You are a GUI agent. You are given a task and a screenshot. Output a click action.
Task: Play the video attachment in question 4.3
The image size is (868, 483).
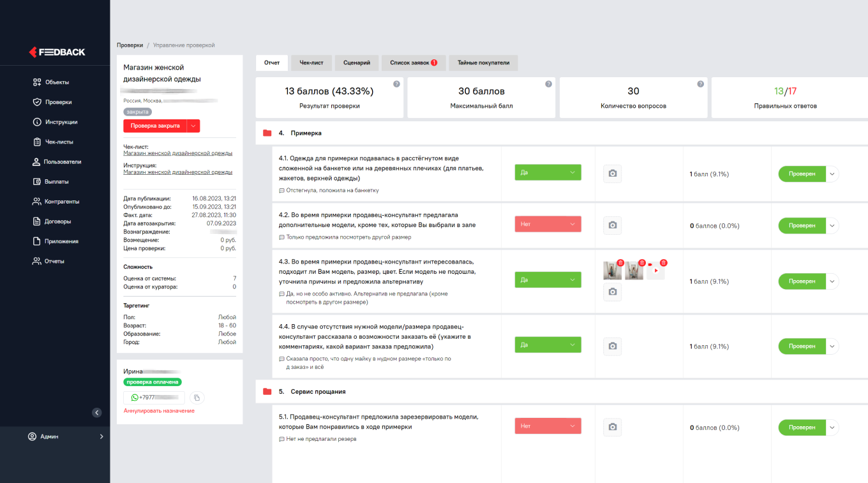655,271
